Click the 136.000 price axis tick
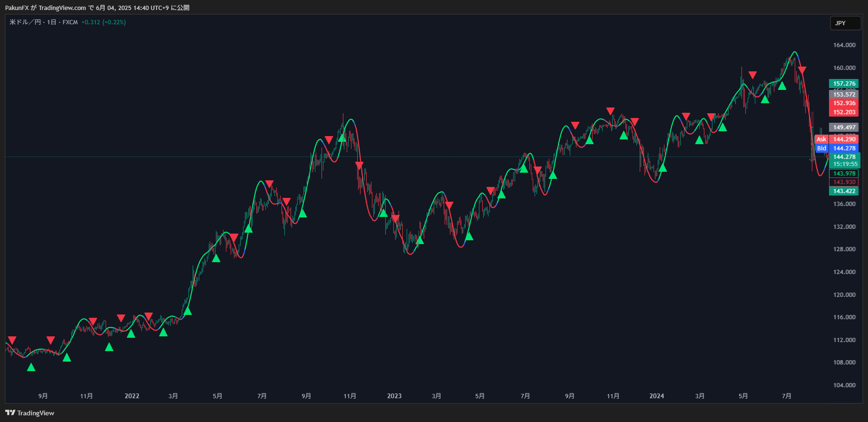 pyautogui.click(x=844, y=204)
